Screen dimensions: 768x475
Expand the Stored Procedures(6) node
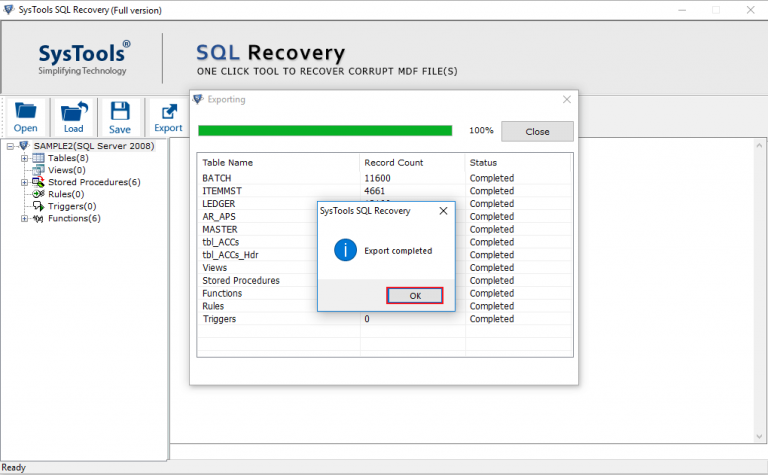click(24, 182)
